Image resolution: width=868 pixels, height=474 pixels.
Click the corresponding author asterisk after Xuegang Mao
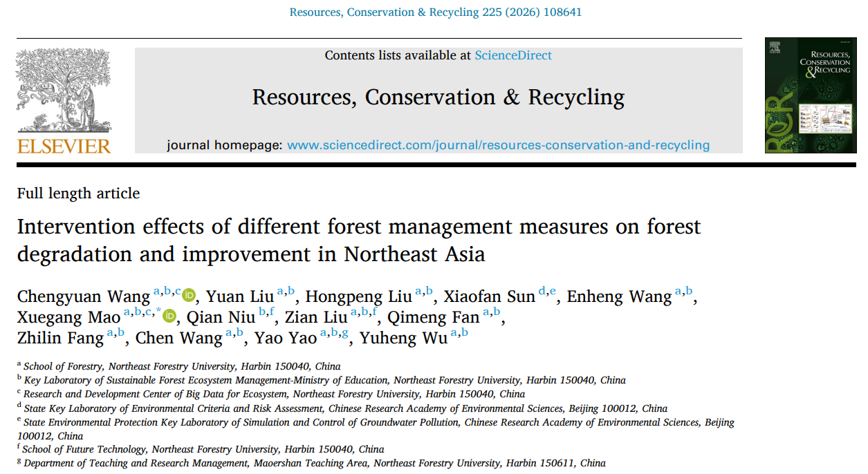[x=158, y=312]
